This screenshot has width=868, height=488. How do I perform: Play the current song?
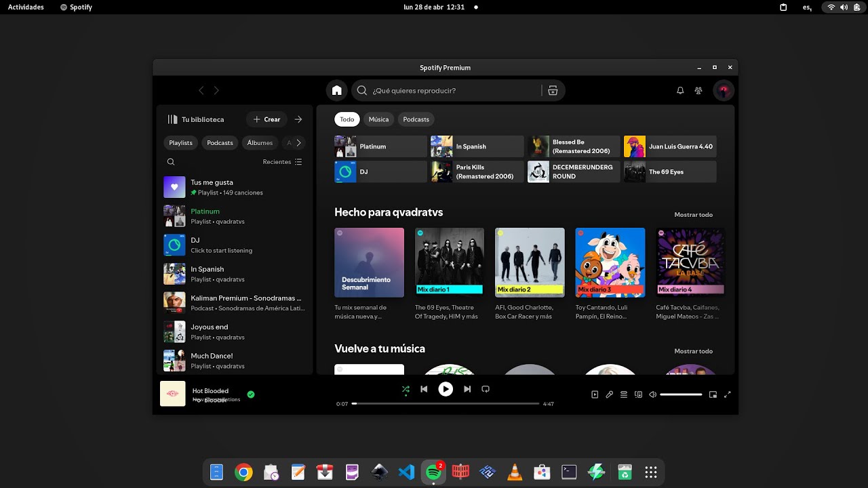[x=446, y=389]
